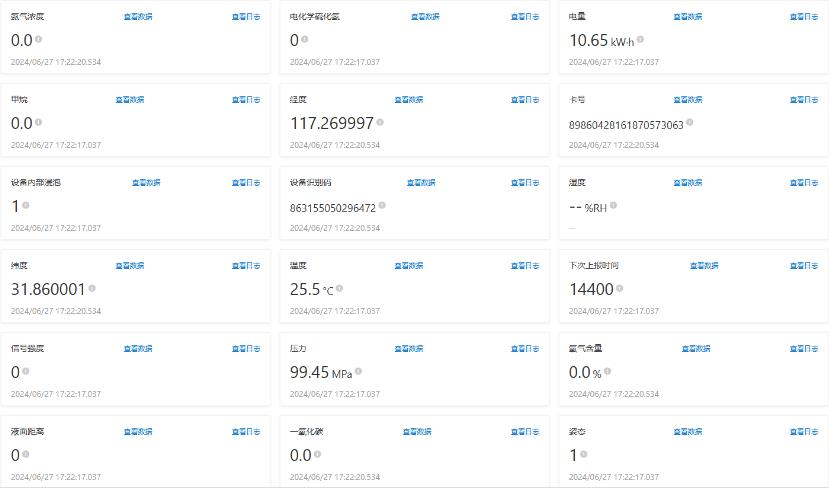This screenshot has width=829, height=488.
Task: View log for 一氧化碳 card
Action: tap(525, 432)
